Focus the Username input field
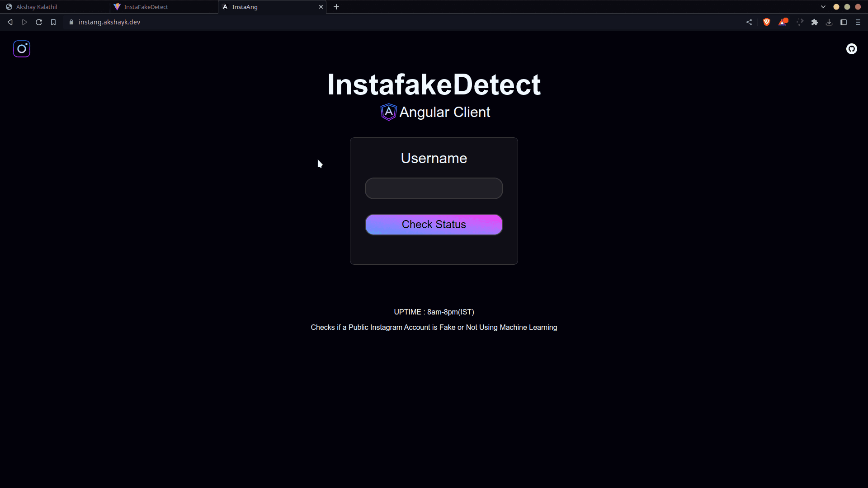 [434, 188]
